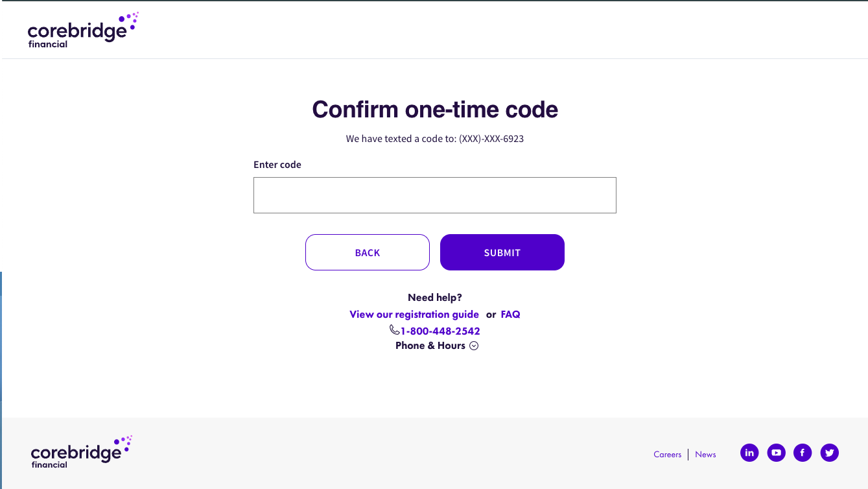This screenshot has height=489, width=868.
Task: Open the View our registration guide link
Action: click(414, 315)
